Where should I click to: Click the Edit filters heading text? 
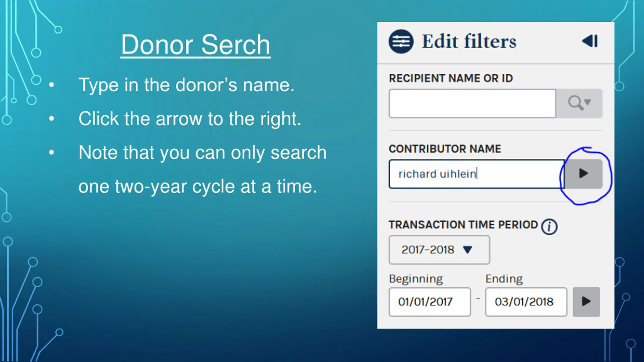469,41
